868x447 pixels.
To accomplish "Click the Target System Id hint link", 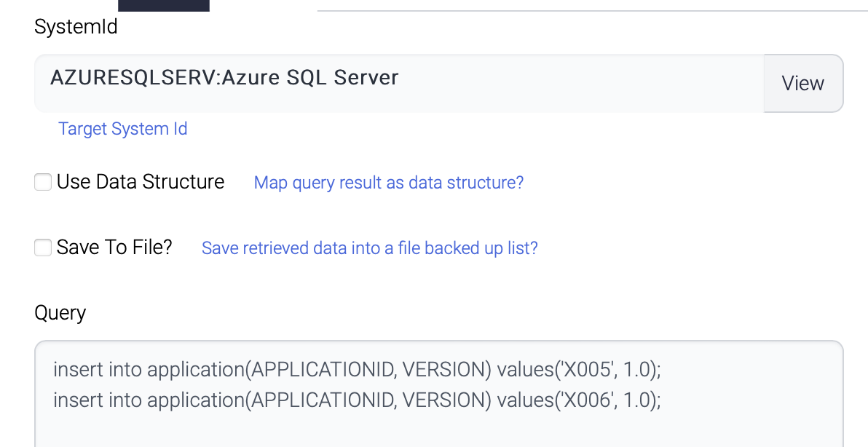I will click(x=122, y=129).
